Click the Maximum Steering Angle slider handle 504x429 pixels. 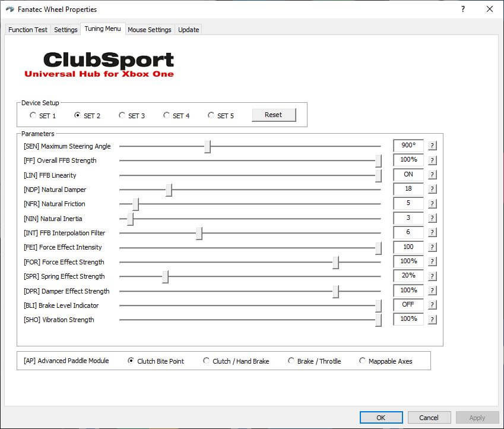[208, 146]
